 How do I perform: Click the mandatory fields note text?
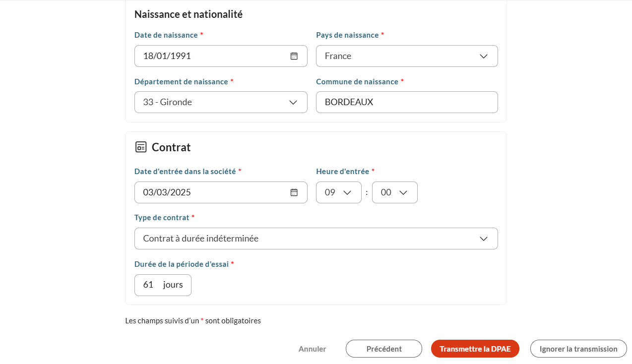pyautogui.click(x=193, y=320)
